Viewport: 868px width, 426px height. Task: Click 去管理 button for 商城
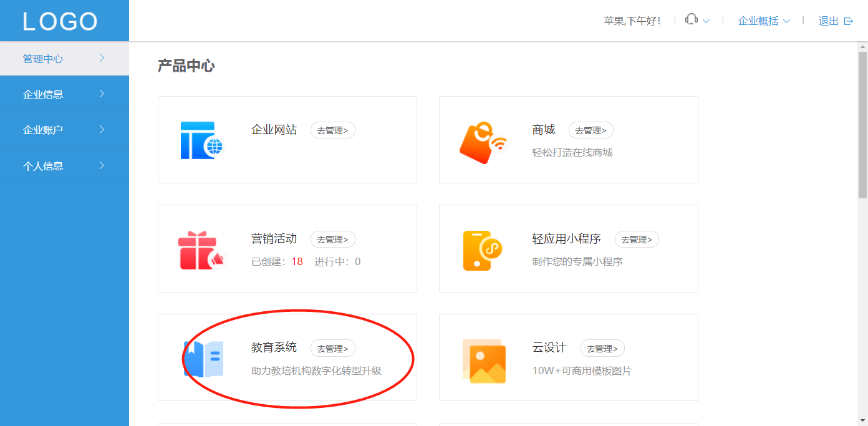coord(591,130)
